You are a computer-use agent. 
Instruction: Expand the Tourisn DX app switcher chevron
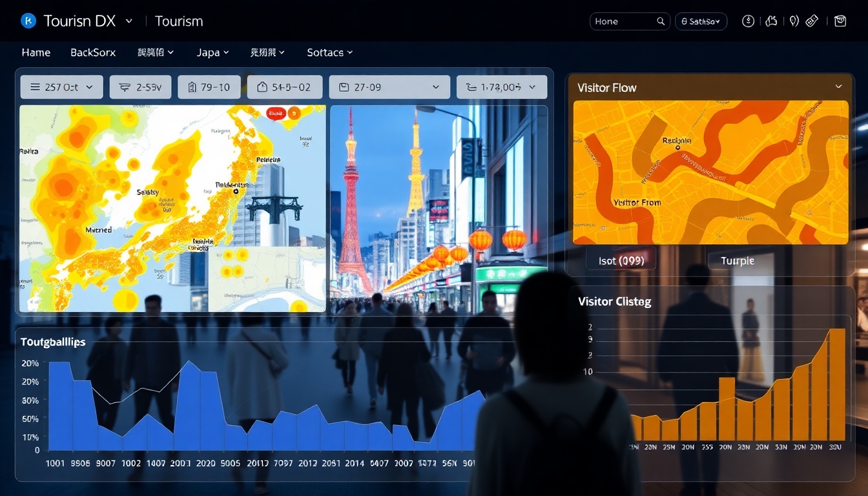tap(129, 21)
